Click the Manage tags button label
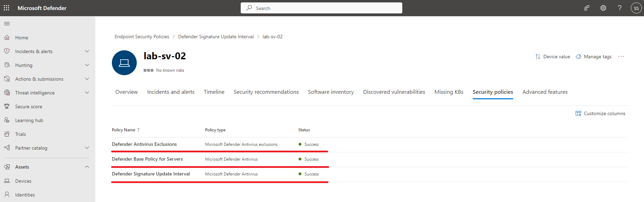Image resolution: width=644 pixels, height=202 pixels. pos(597,57)
